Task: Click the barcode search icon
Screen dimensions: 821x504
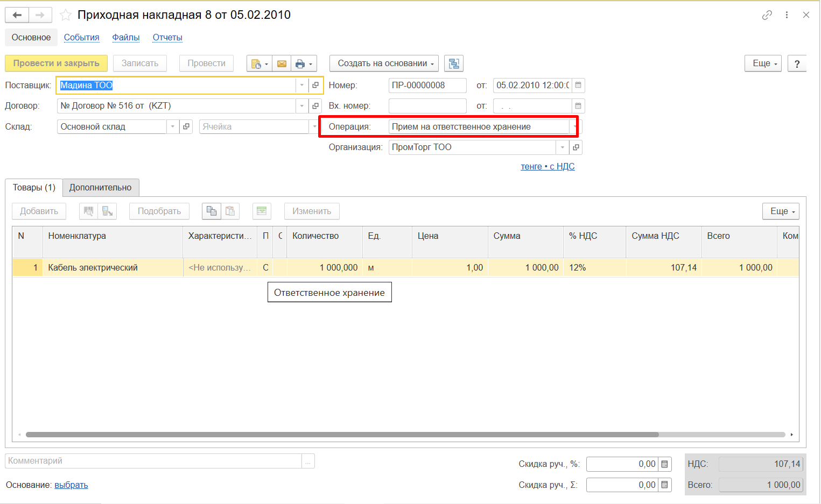Action: pyautogui.click(x=88, y=211)
